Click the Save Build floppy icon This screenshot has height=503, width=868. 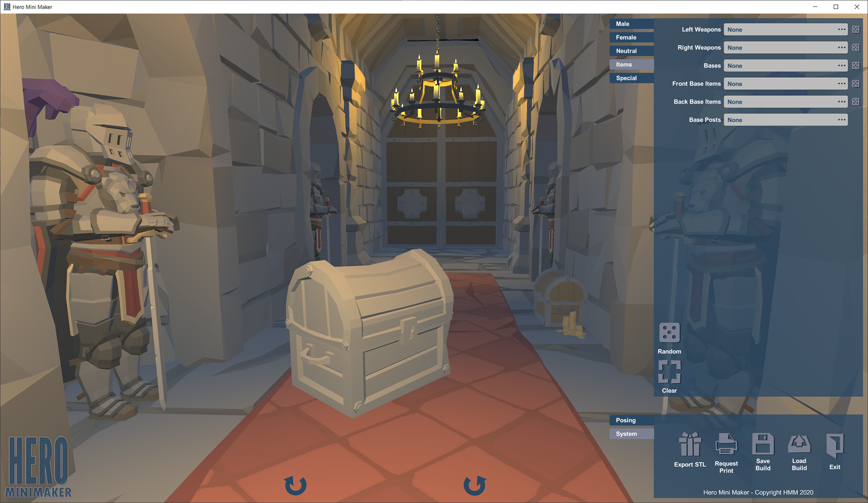(x=763, y=444)
